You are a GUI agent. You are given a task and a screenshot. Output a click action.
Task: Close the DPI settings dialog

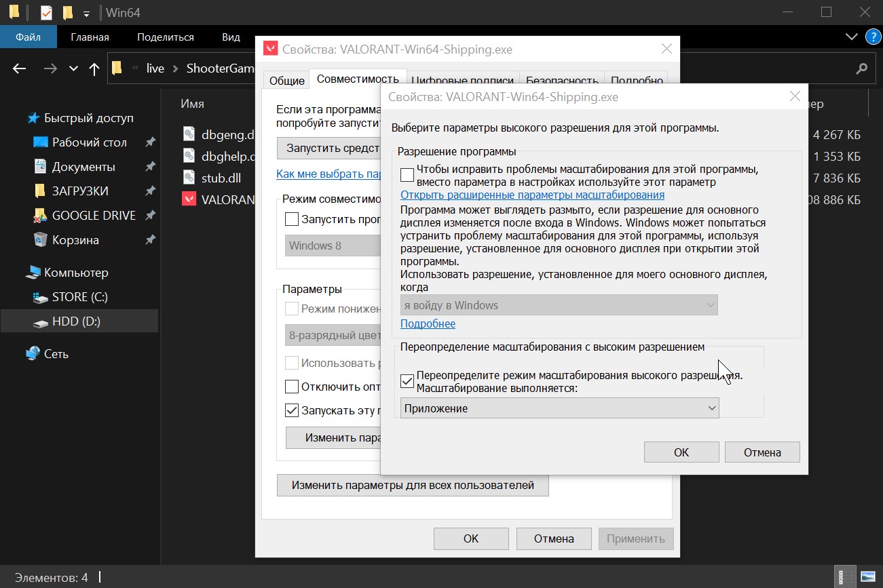[x=795, y=97]
